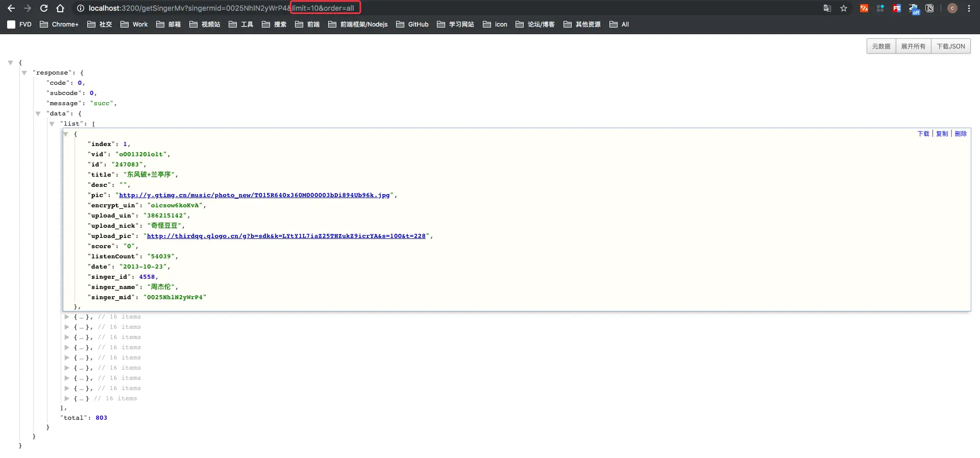The height and width of the screenshot is (458, 980).
Task: Click into the address bar URL
Action: (222, 8)
